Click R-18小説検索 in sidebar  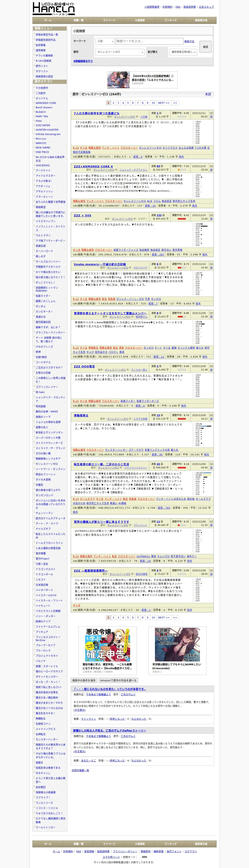coord(43,61)
